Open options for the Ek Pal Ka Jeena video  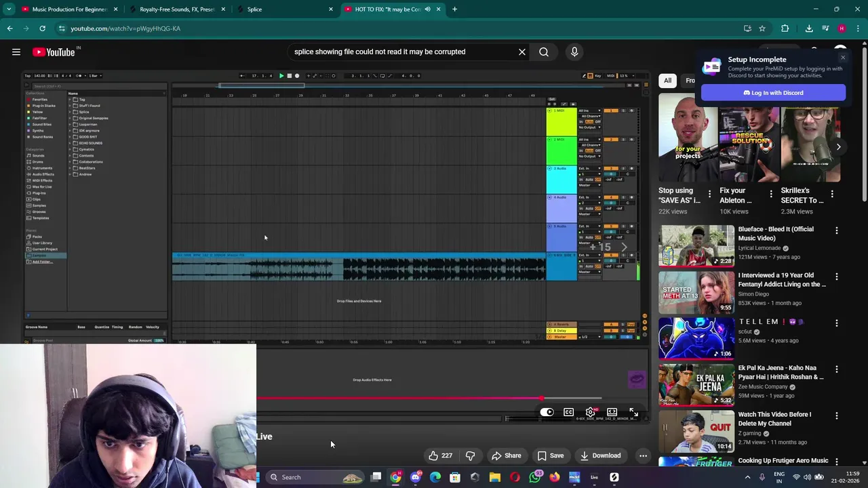coord(836,369)
